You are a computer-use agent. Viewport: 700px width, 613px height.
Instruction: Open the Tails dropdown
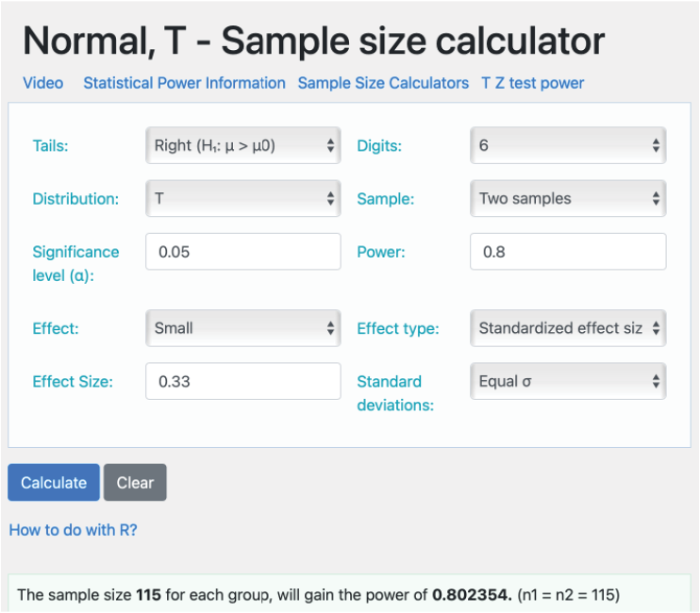(242, 146)
